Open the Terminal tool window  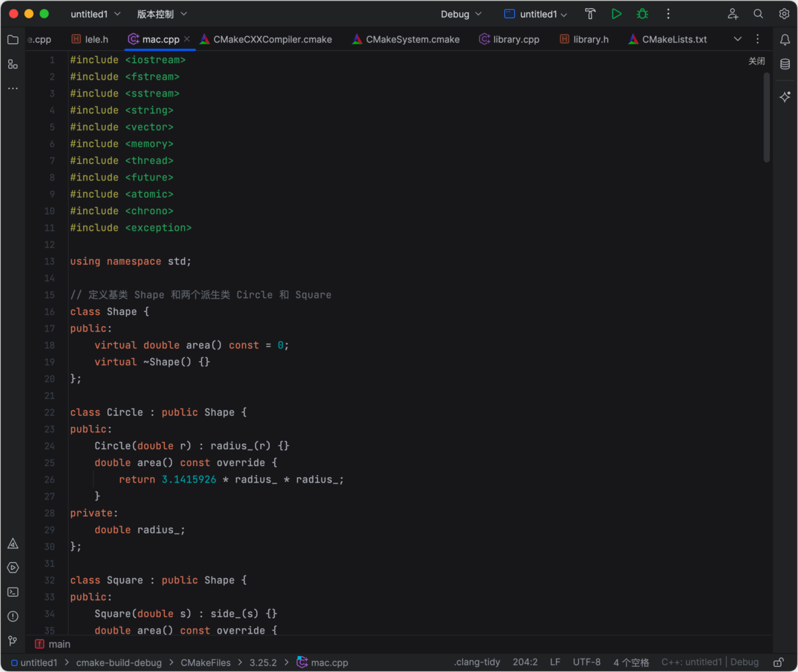click(x=13, y=592)
